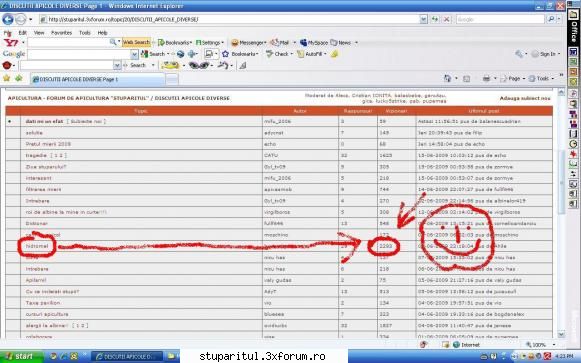The image size is (581, 363).
Task: Click Yahoo Web Search button
Action: (136, 42)
